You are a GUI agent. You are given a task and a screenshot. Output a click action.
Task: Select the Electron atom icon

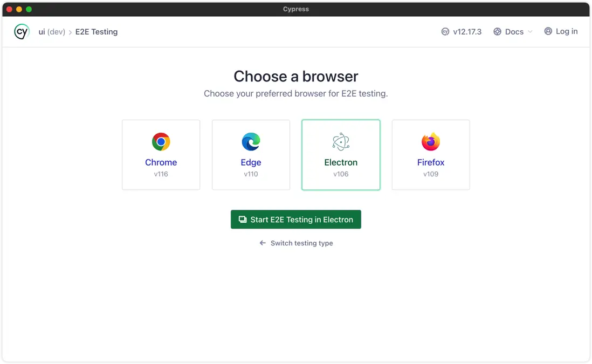pos(341,142)
